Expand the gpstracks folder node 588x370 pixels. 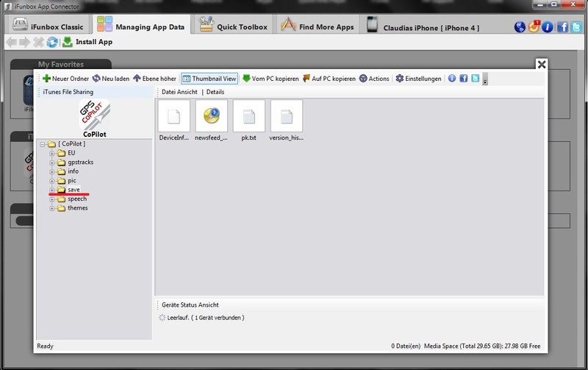(53, 162)
